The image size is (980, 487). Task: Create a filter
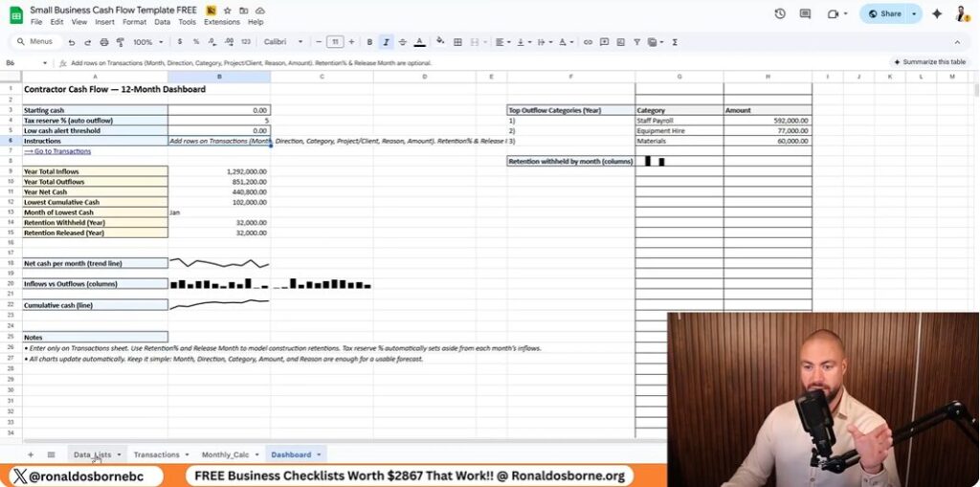[x=636, y=42]
